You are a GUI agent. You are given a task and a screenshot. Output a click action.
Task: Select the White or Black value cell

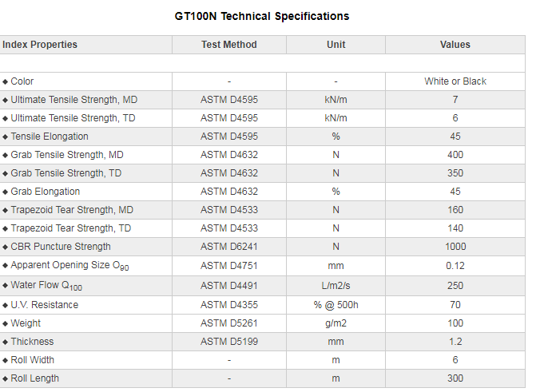pos(455,81)
